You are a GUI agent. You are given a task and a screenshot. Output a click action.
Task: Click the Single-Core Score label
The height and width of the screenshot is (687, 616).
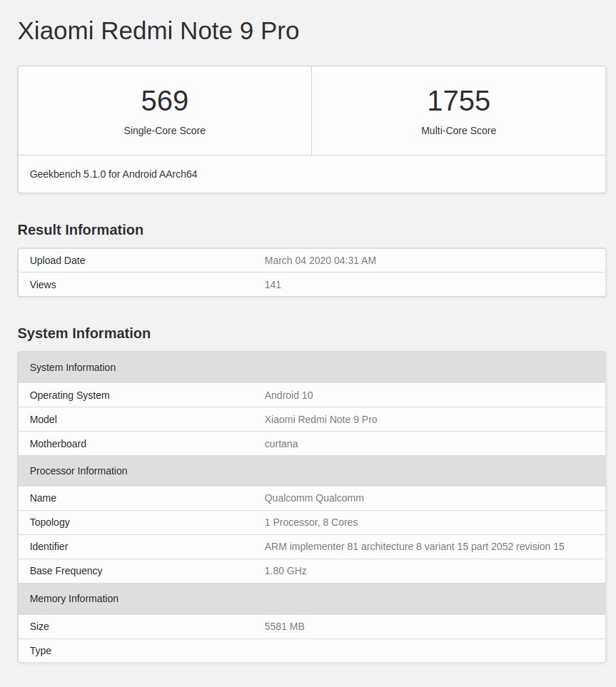[164, 131]
